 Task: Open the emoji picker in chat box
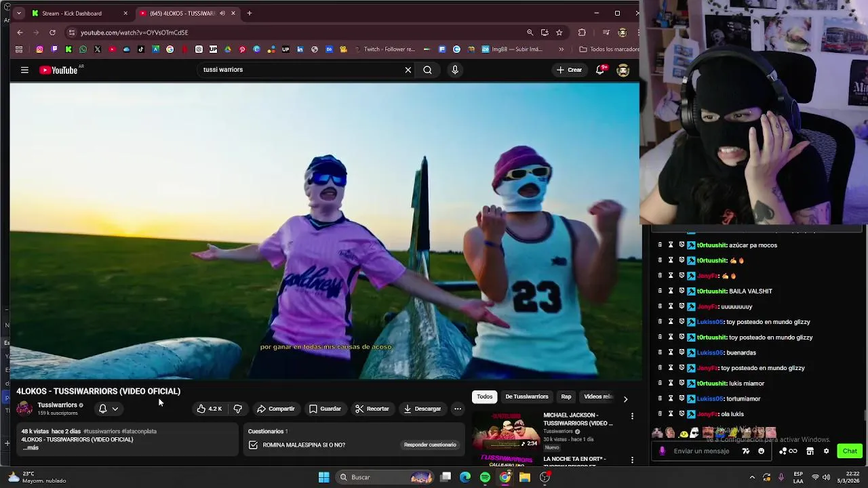coord(761,451)
